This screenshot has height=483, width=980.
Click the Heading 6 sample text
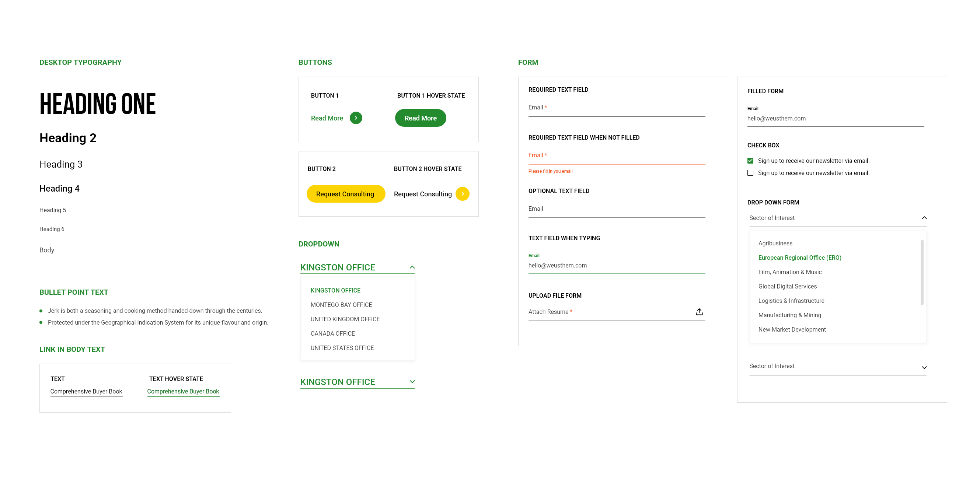(x=52, y=229)
